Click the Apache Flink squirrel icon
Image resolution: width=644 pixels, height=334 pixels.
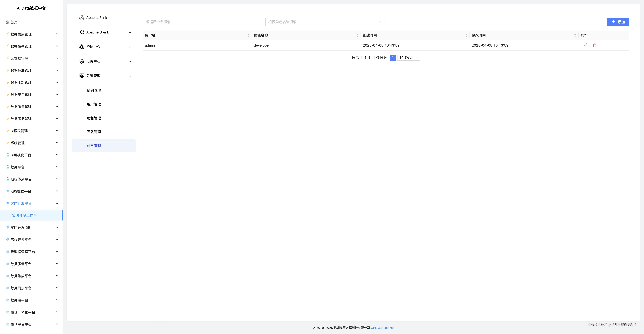click(82, 18)
